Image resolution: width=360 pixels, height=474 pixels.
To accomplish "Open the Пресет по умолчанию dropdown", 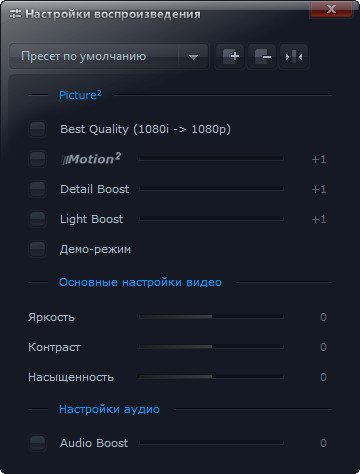I will (x=109, y=56).
